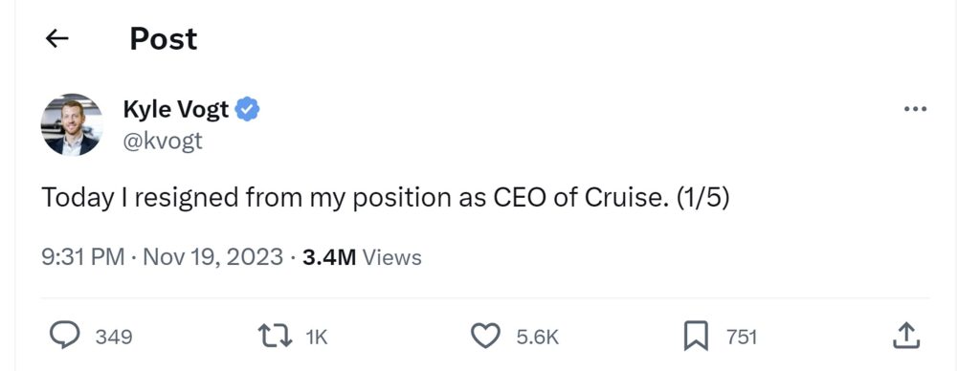Like the post with the heart icon
Screen dimensions: 980x371
click(485, 337)
